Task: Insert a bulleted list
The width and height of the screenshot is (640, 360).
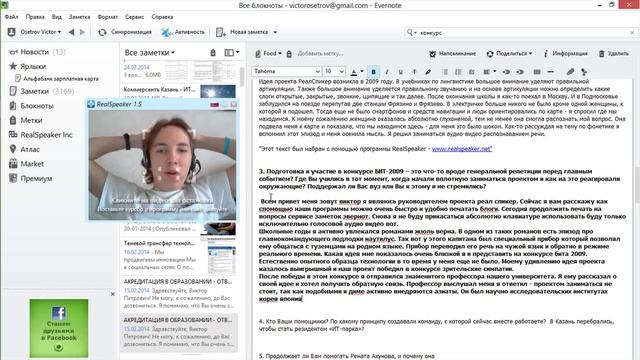Action: tap(445, 72)
